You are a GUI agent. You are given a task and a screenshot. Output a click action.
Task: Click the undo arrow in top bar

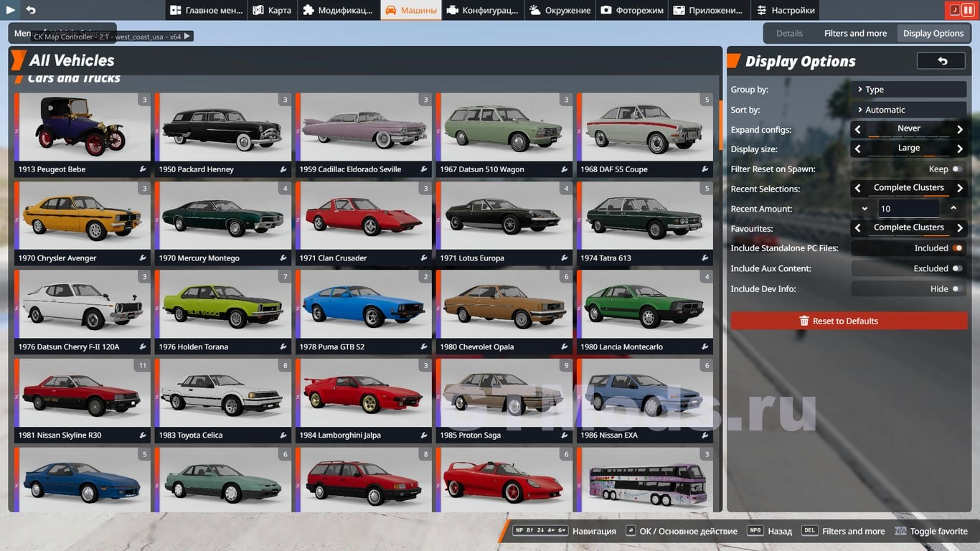31,10
